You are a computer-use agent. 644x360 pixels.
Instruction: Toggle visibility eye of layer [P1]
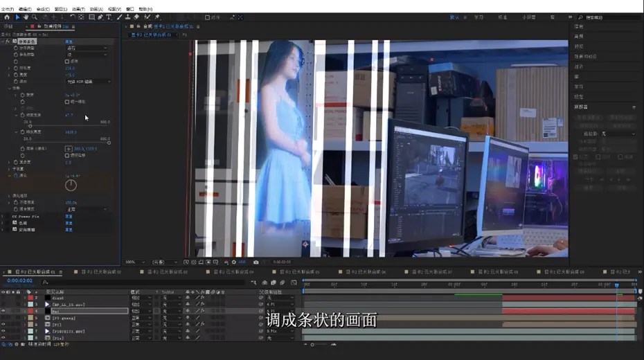click(3, 325)
